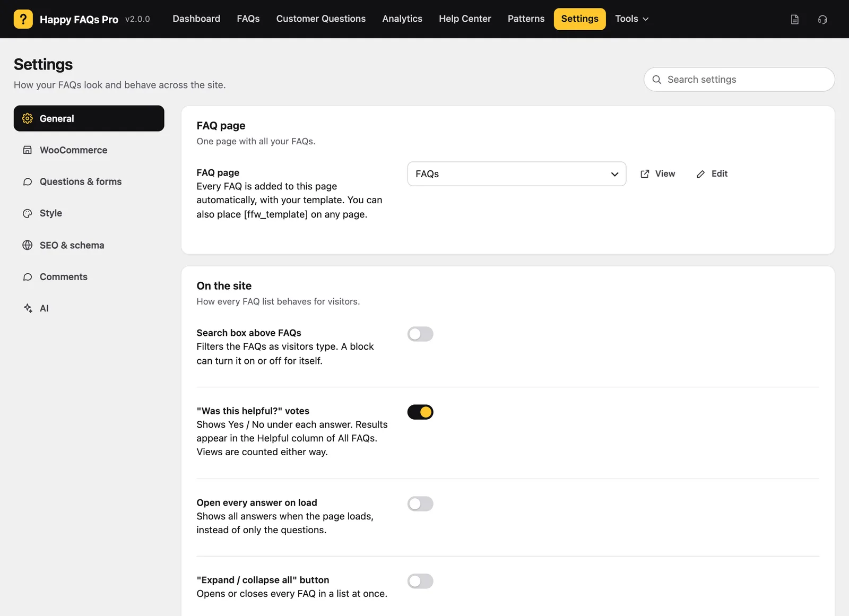The height and width of the screenshot is (616, 849).
Task: Go to the Style settings section
Action: (89, 213)
